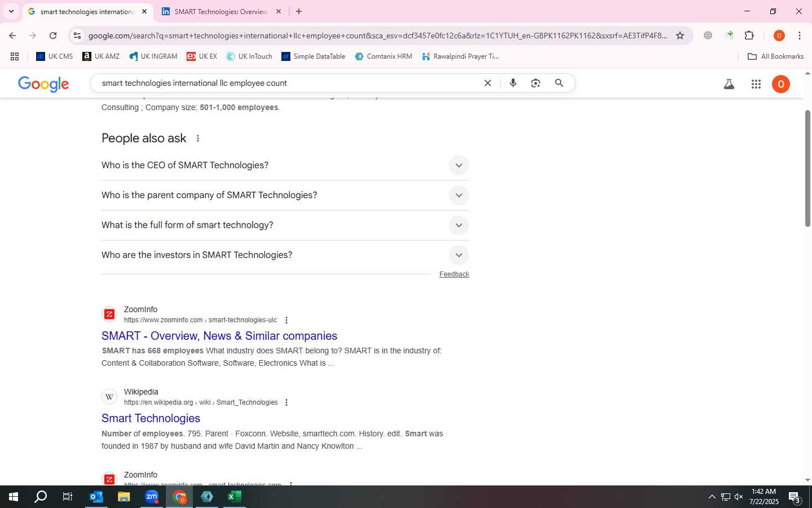Open Comtanix HRM bookmark
Image resolution: width=812 pixels, height=508 pixels.
383,56
